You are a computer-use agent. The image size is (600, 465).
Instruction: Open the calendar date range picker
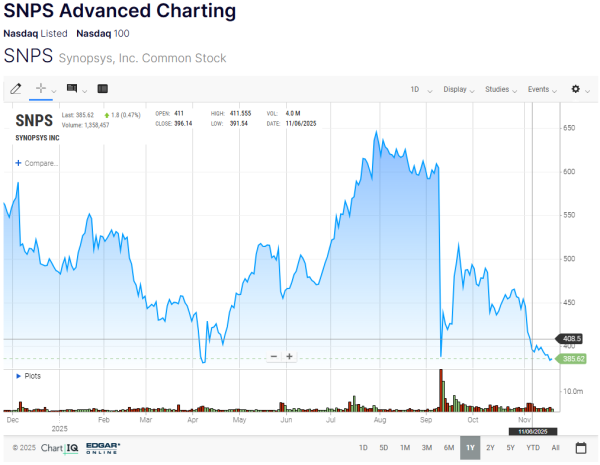click(x=580, y=447)
